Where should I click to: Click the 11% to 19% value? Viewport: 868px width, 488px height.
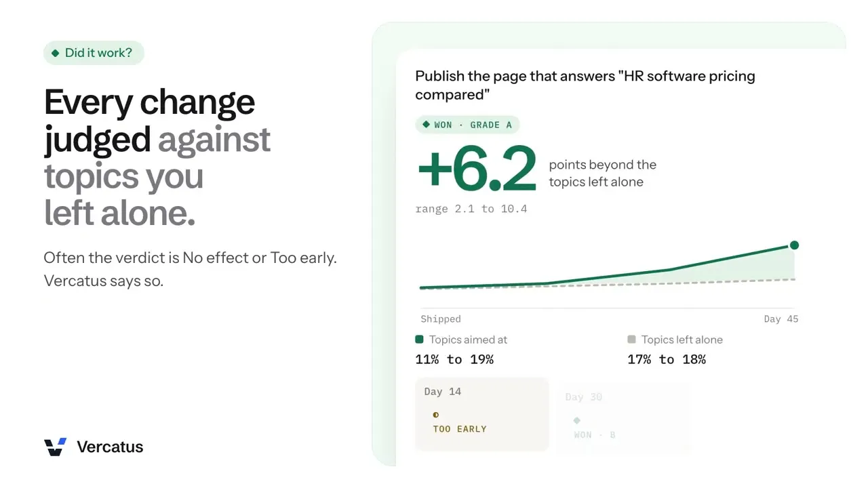click(x=454, y=359)
